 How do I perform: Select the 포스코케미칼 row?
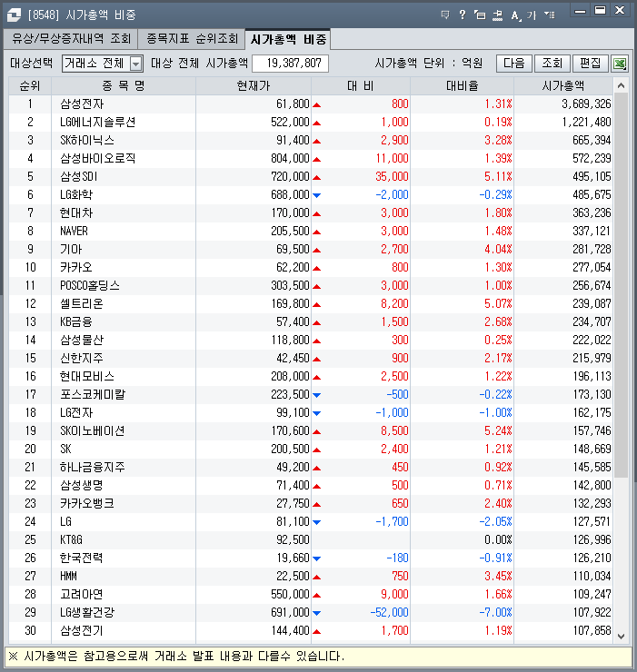coord(311,395)
